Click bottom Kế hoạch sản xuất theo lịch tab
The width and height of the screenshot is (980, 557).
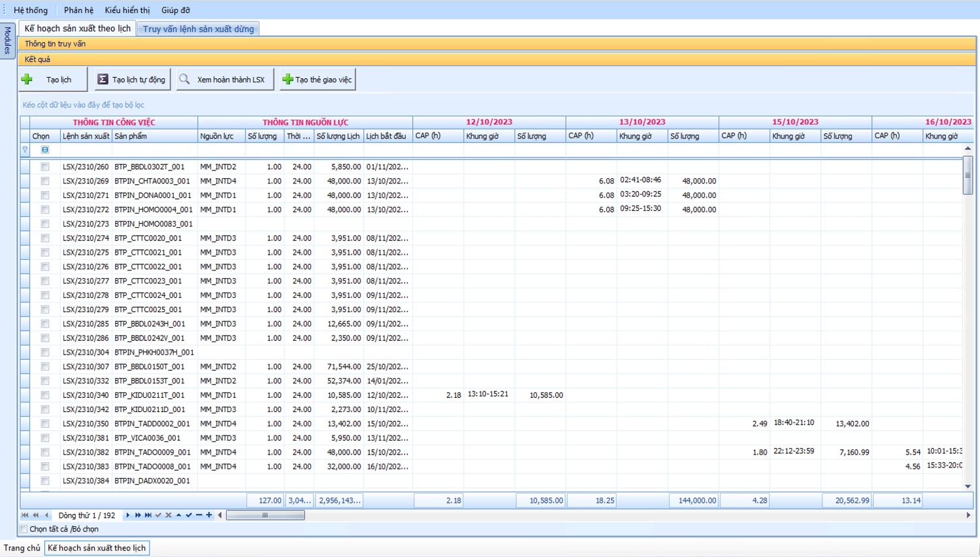click(x=97, y=548)
